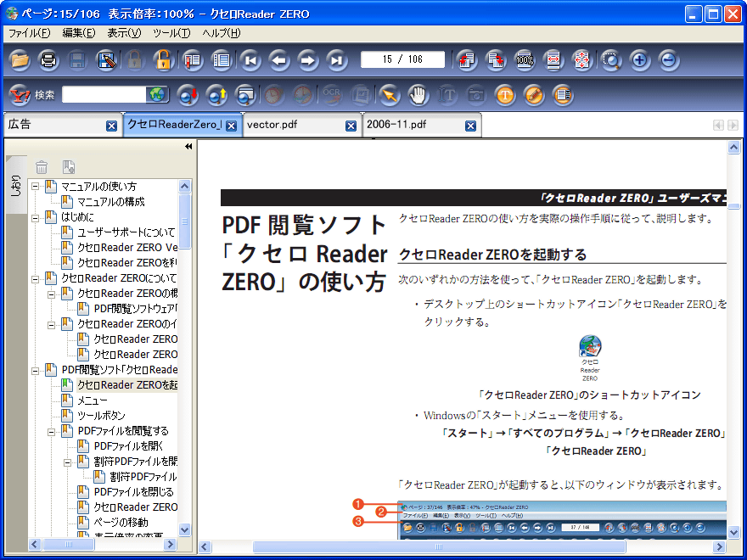The width and height of the screenshot is (747, 560).
Task: Select the arrow pointer tool
Action: pyautogui.click(x=390, y=95)
